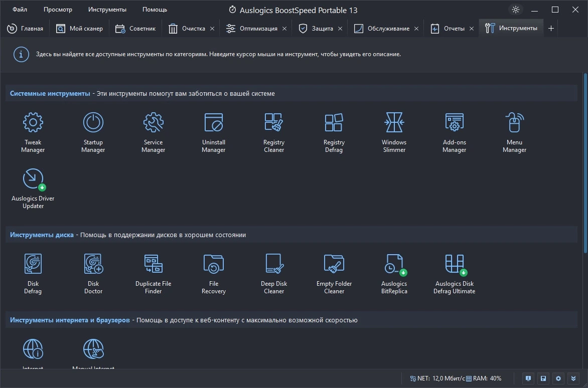Open the Инструменты menu in menu bar
The image size is (588, 388).
tap(107, 10)
